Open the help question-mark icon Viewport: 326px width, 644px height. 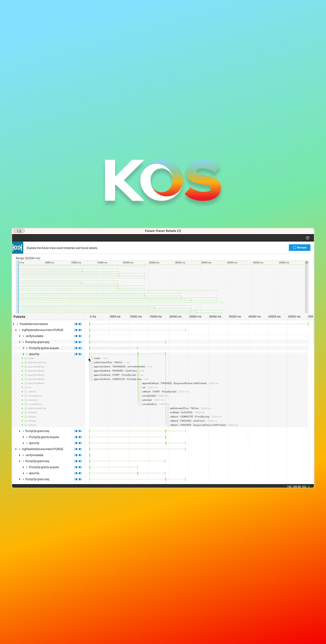pyautogui.click(x=307, y=238)
